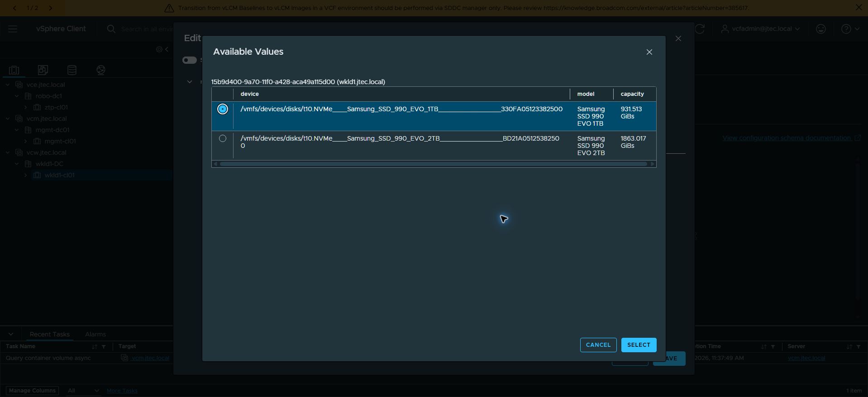Collapse the left navigation sidebar
Viewport: 868px width, 397px height.
pyautogui.click(x=167, y=49)
